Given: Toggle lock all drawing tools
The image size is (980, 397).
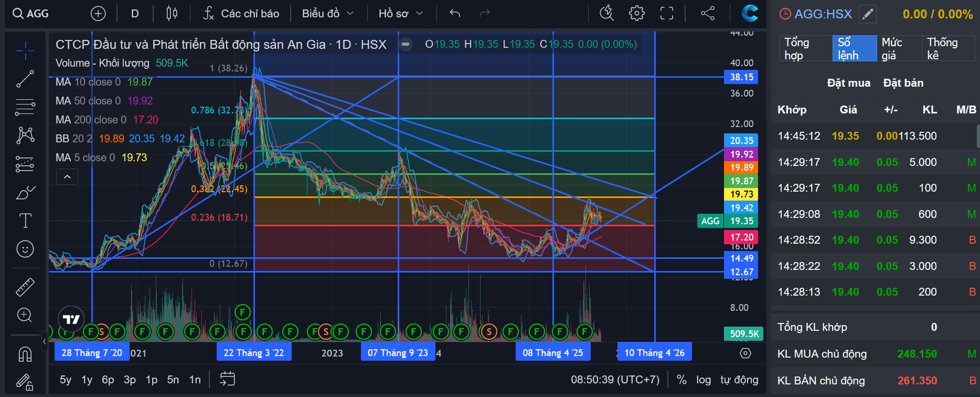Looking at the screenshot, I should [x=25, y=382].
